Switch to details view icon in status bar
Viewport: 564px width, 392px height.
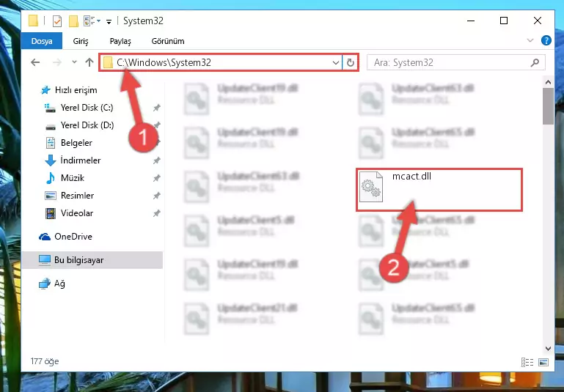(x=527, y=362)
